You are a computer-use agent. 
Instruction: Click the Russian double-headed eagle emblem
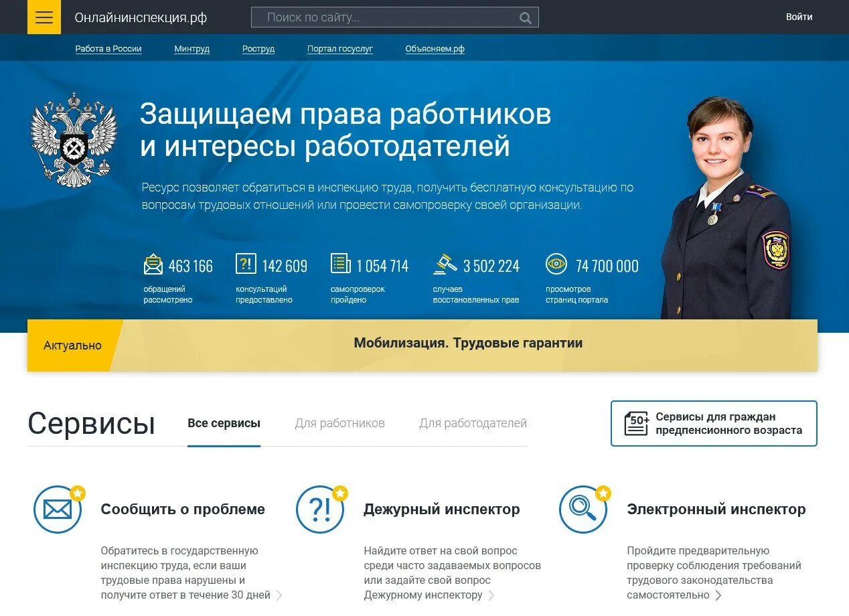[x=74, y=139]
